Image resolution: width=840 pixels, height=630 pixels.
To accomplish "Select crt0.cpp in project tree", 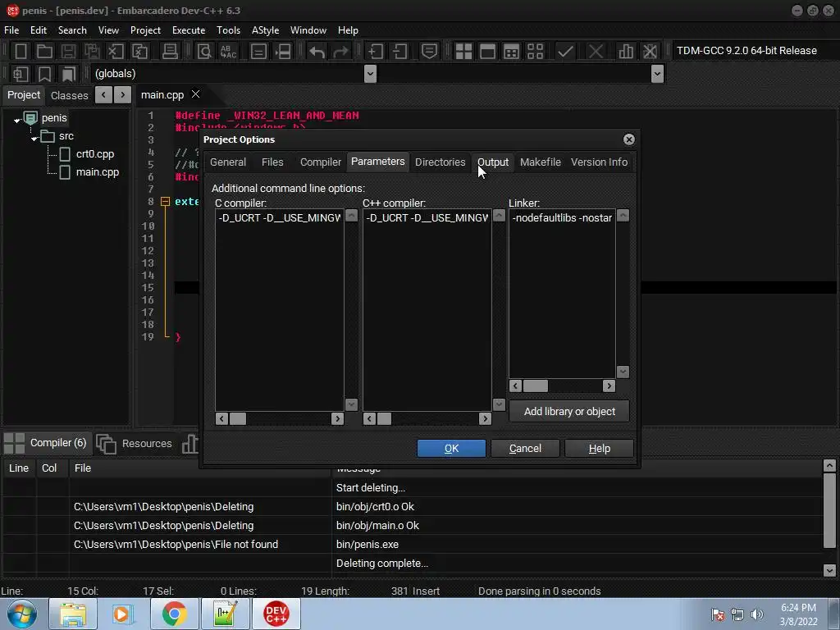I will pos(95,154).
